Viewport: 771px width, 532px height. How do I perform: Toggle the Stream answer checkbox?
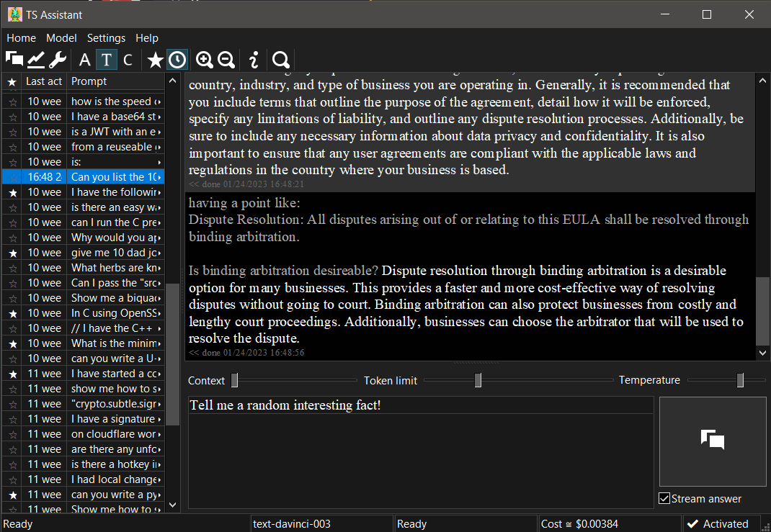pyautogui.click(x=664, y=499)
